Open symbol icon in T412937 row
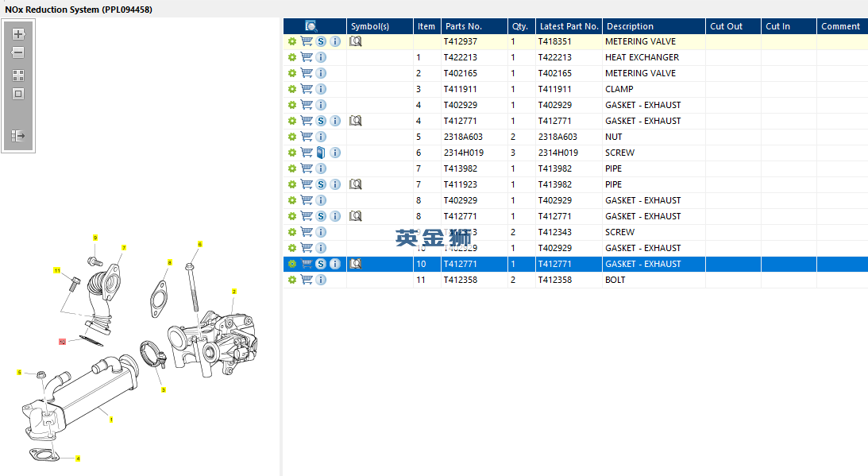The width and height of the screenshot is (868, 476). coord(356,41)
